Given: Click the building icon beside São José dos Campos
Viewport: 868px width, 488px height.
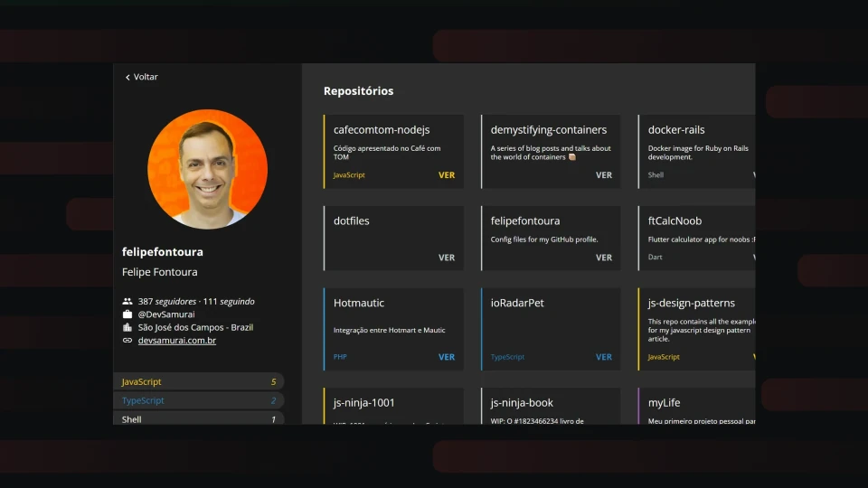Looking at the screenshot, I should coord(127,327).
